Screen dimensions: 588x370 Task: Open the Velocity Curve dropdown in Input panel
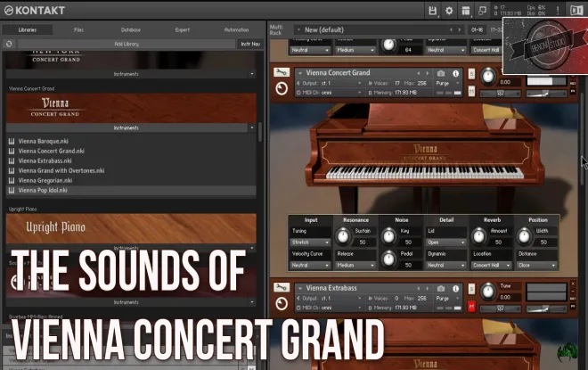coord(310,266)
